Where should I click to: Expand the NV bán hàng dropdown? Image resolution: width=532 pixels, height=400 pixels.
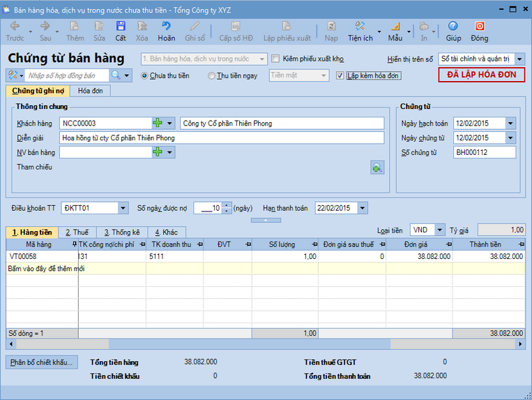pos(169,152)
